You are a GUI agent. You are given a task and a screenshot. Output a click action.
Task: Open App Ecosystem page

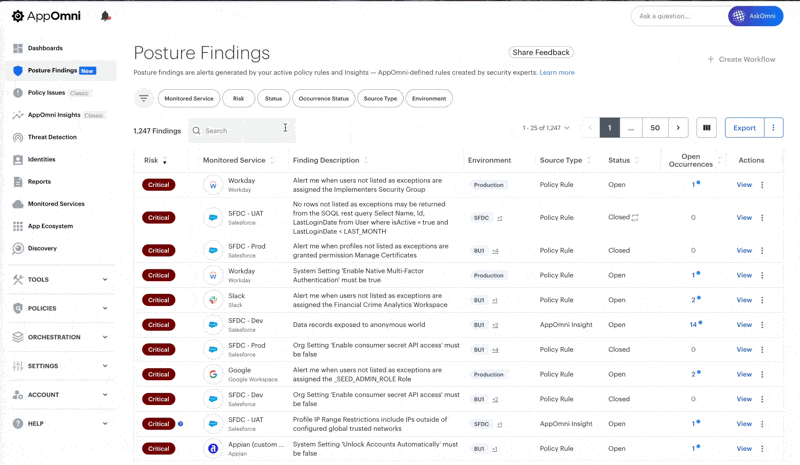50,226
